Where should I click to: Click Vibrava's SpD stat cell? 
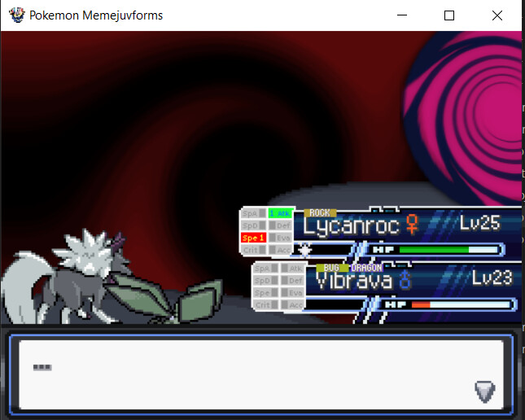point(266,280)
